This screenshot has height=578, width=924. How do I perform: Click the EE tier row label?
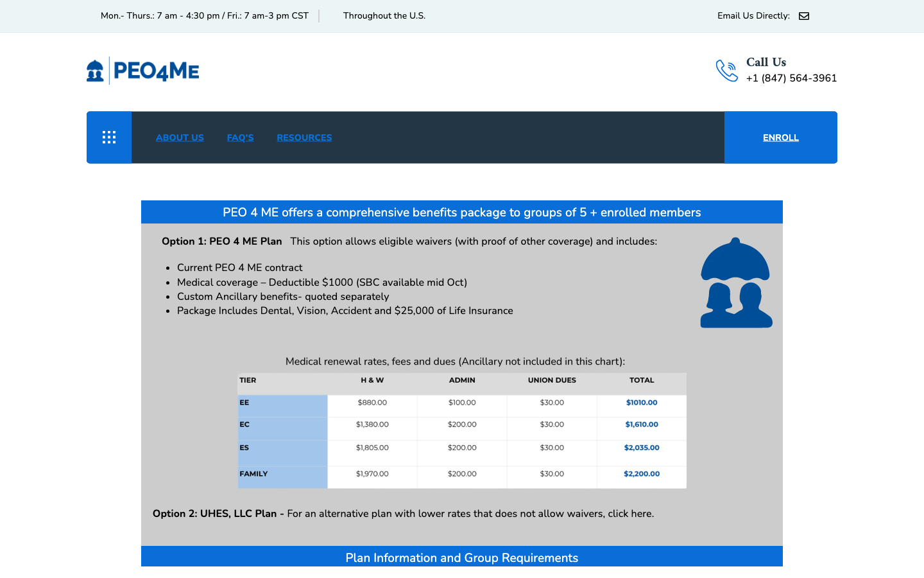[x=244, y=403]
